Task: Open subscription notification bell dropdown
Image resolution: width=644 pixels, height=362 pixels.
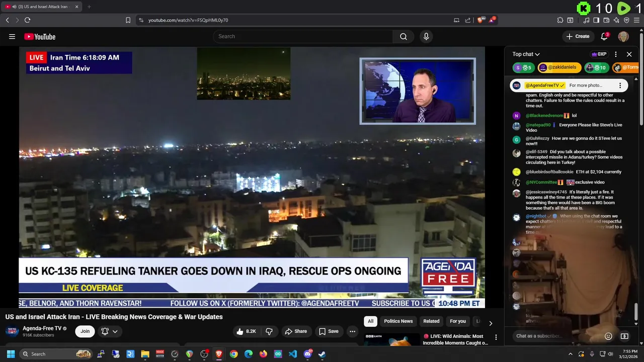Action: click(x=110, y=331)
